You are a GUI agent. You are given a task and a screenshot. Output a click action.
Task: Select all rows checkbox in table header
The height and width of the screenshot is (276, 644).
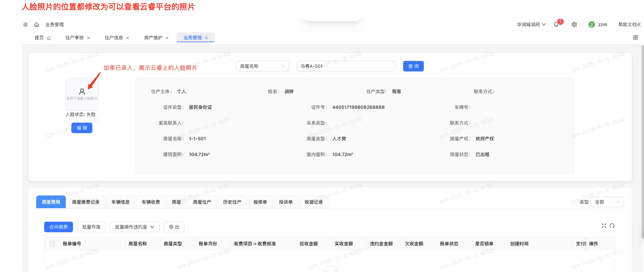tap(52, 243)
